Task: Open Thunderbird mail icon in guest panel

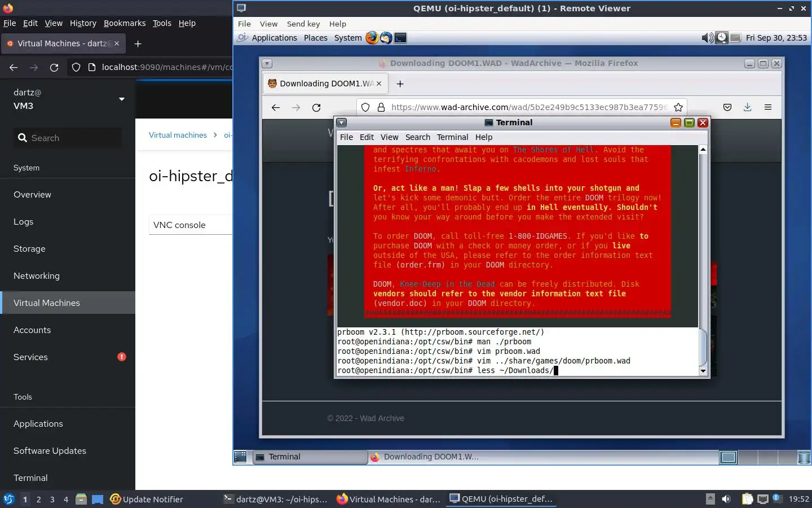Action: [386, 38]
